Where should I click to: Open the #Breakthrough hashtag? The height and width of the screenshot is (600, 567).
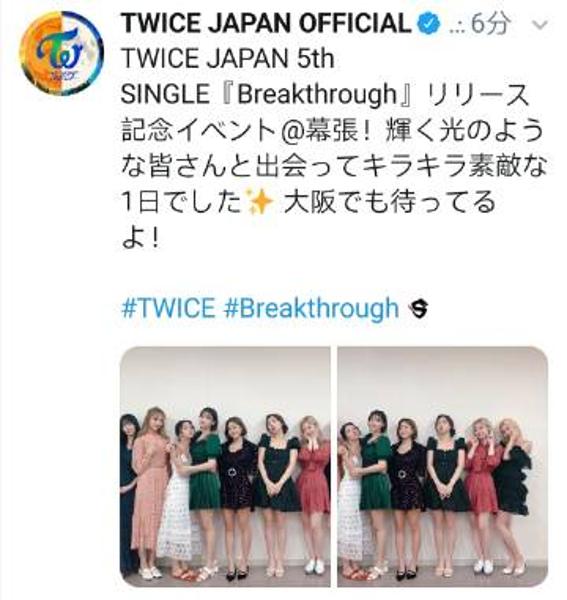pos(311,308)
